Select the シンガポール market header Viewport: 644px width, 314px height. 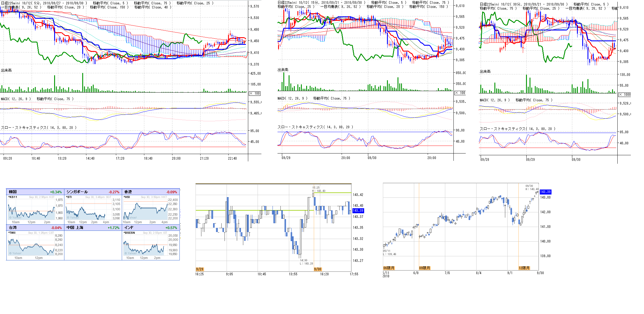(x=77, y=192)
